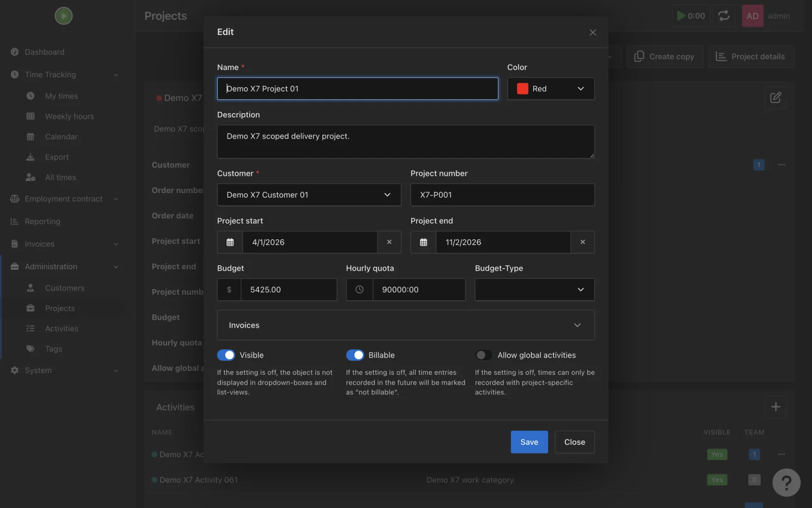Viewport: 812px width, 508px height.
Task: Open the Export page
Action: [57, 157]
